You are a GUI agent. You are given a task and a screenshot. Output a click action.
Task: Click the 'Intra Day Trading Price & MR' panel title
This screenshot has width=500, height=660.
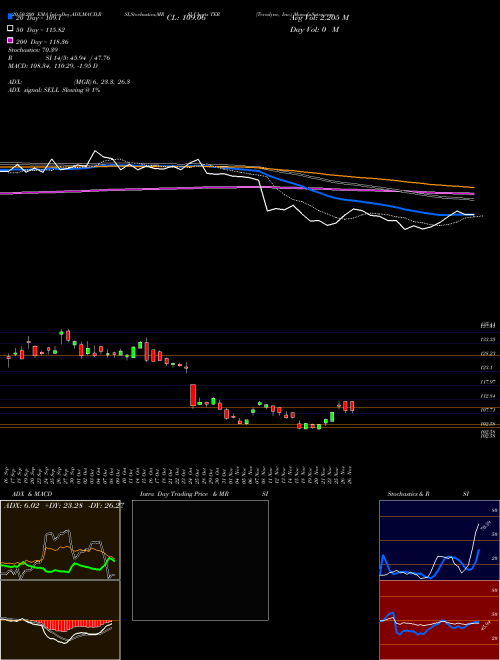[x=184, y=494]
